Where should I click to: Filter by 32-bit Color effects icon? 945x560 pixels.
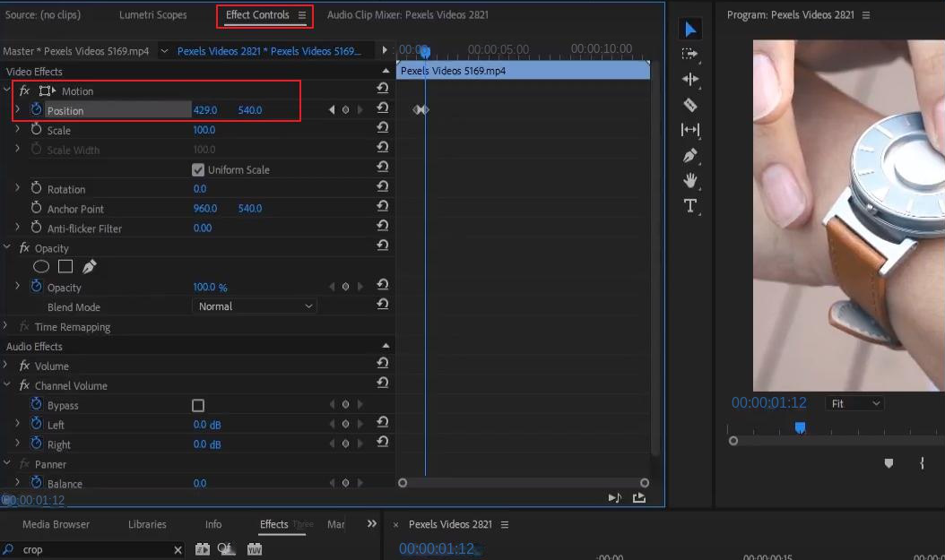[226, 549]
